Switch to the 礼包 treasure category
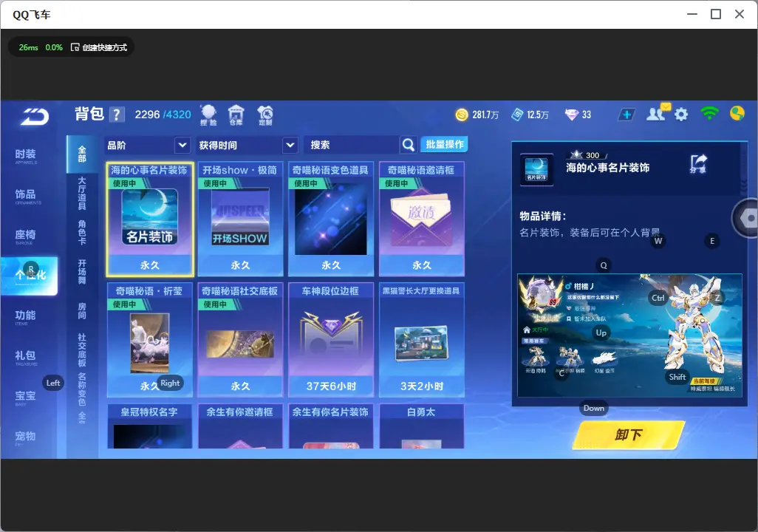Viewport: 758px width, 532px height. [x=26, y=358]
